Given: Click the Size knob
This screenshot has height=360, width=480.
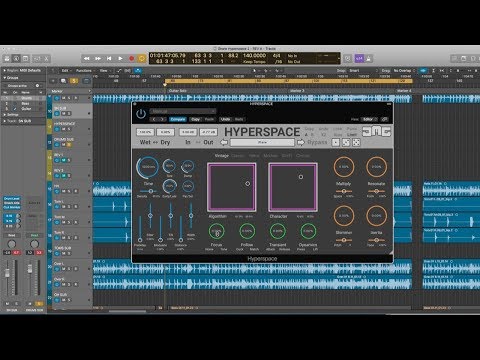Looking at the screenshot, I should pos(169,166).
